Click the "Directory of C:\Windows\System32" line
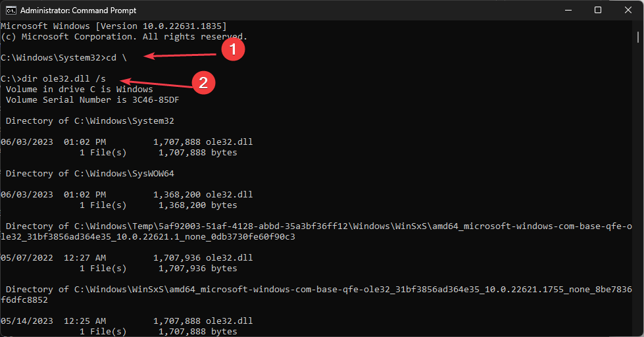The width and height of the screenshot is (644, 337). tap(89, 121)
